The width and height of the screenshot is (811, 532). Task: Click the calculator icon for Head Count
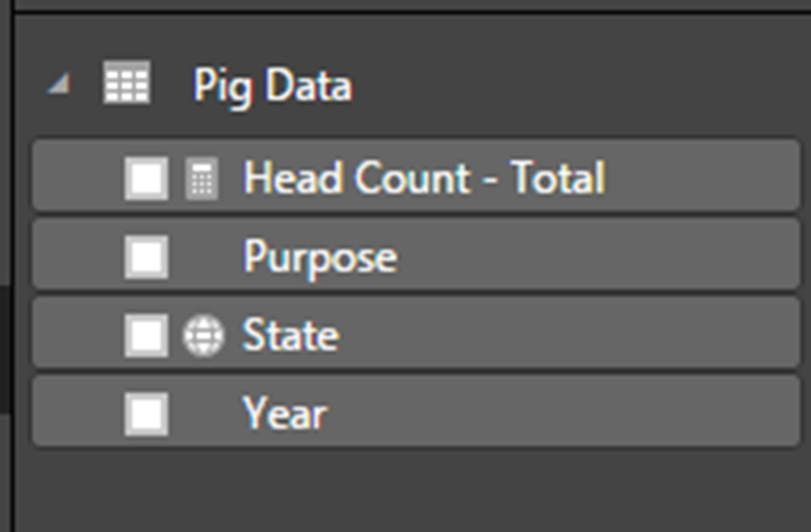(201, 178)
